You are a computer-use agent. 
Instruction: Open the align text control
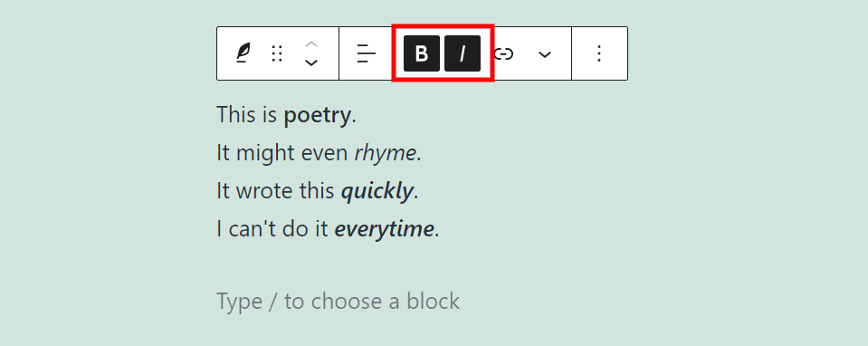click(366, 53)
